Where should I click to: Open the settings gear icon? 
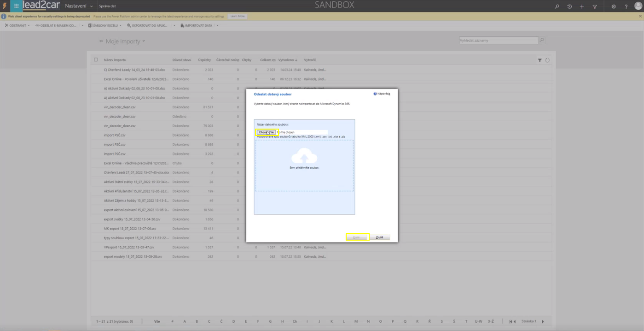point(614,6)
